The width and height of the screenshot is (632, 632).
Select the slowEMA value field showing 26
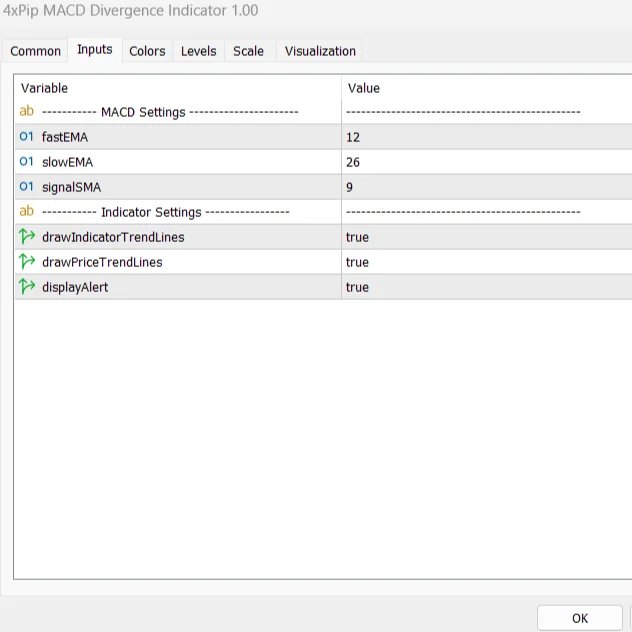[353, 162]
